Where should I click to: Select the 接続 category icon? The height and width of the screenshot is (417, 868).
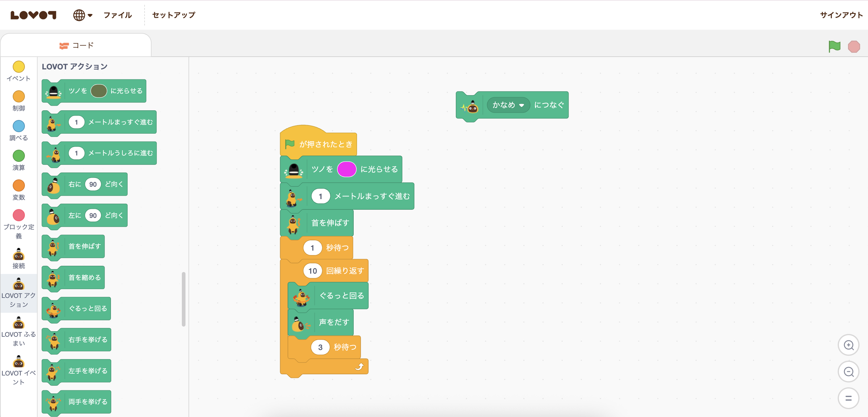click(x=18, y=254)
